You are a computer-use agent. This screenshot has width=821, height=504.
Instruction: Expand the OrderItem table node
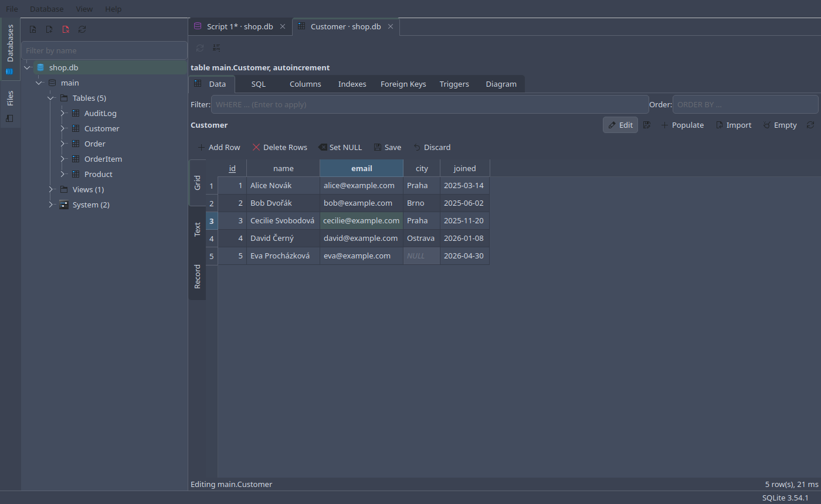62,159
